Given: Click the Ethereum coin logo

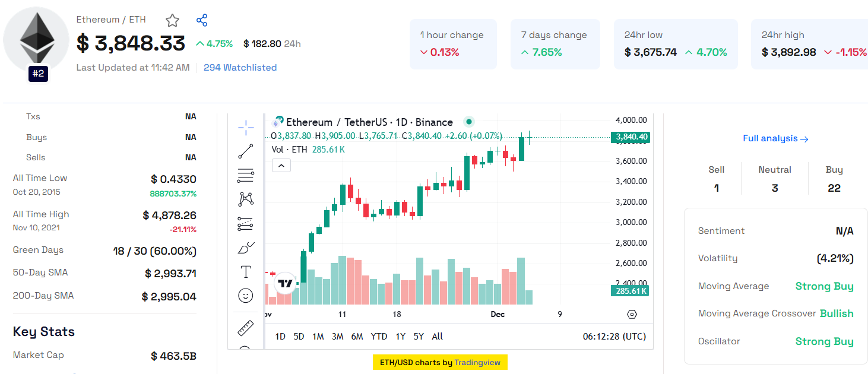Looking at the screenshot, I should [x=37, y=39].
